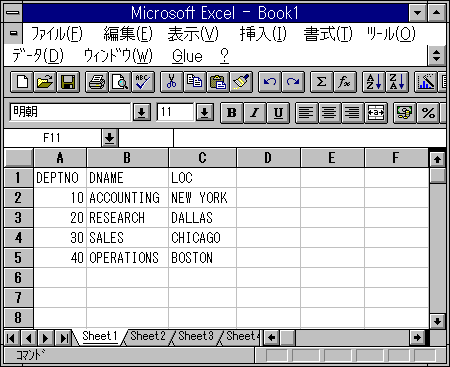Image resolution: width=450 pixels, height=367 pixels.
Task: Open the 表示(V) menu
Action: (193, 34)
